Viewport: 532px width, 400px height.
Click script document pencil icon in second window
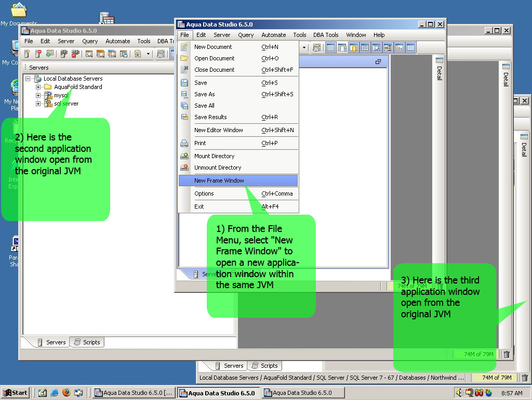click(x=137, y=54)
